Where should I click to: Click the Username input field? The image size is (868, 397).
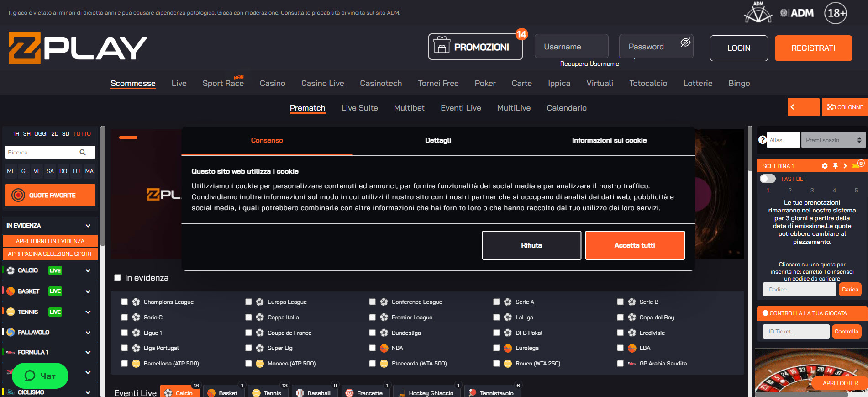point(571,46)
